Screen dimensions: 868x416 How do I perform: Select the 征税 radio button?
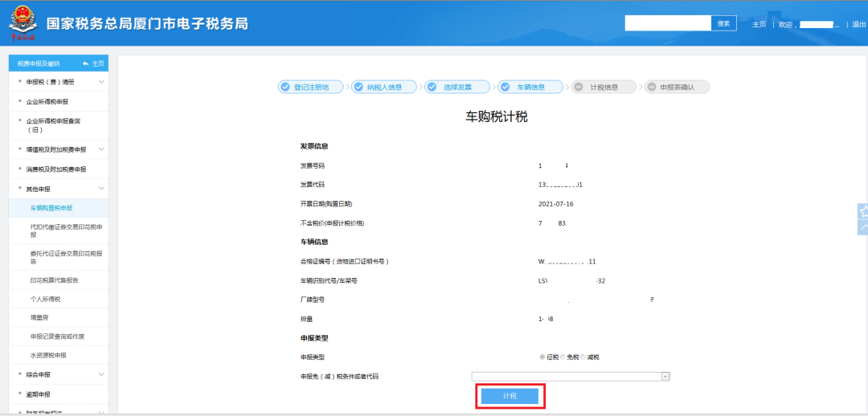pyautogui.click(x=542, y=357)
